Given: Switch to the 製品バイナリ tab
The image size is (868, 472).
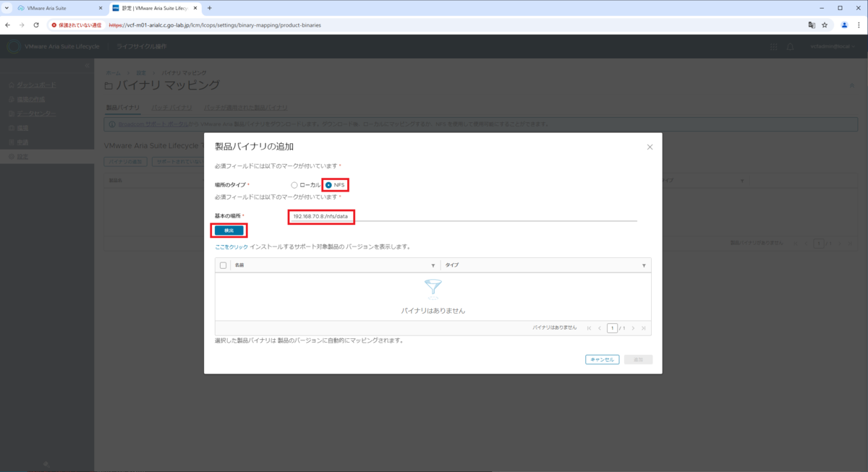Looking at the screenshot, I should tap(123, 108).
